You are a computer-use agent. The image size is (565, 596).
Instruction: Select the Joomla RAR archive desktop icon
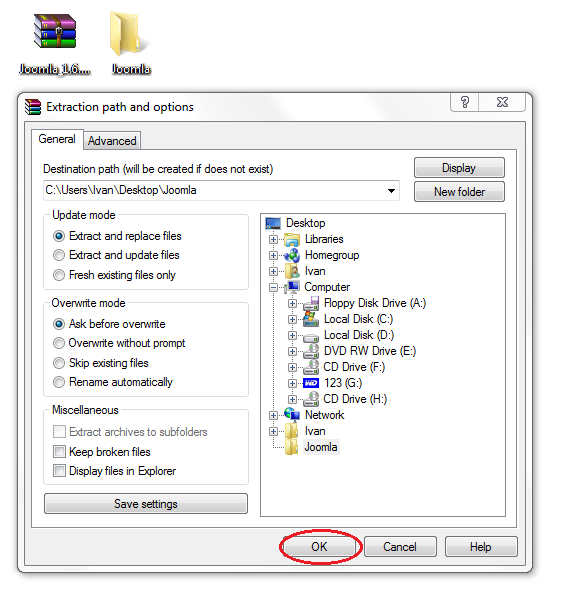click(x=55, y=32)
